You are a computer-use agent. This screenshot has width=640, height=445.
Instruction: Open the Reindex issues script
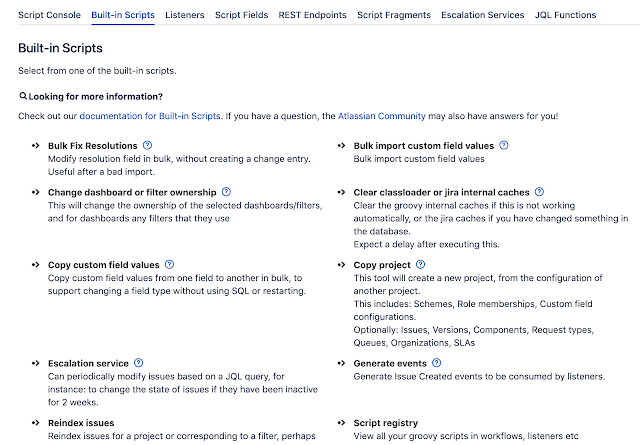[81, 423]
